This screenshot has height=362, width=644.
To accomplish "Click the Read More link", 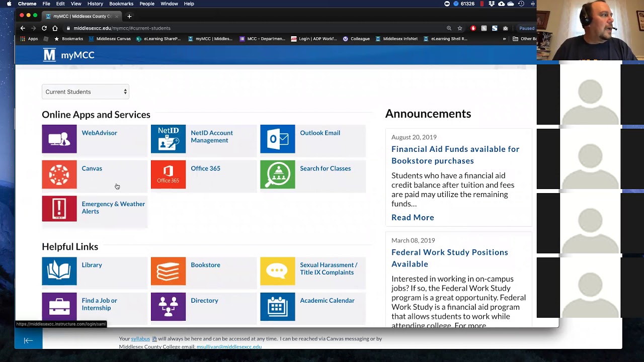I will pos(413,217).
